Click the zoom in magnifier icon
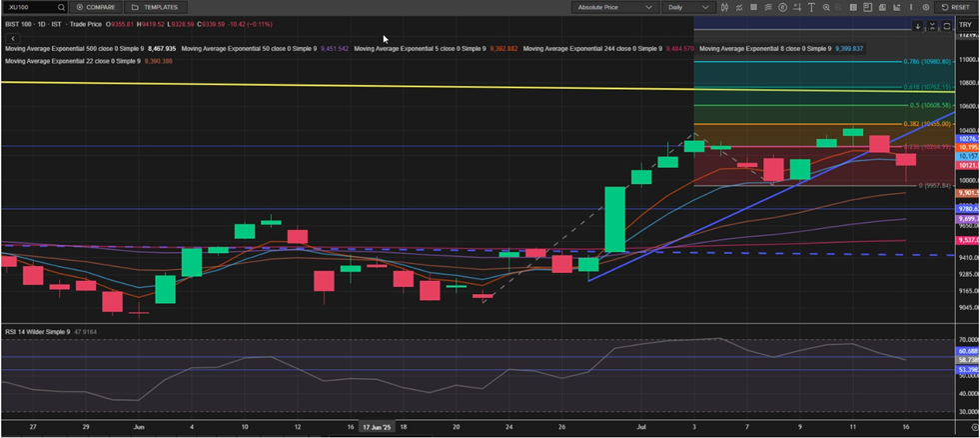This screenshot has height=438, width=980. click(x=826, y=7)
